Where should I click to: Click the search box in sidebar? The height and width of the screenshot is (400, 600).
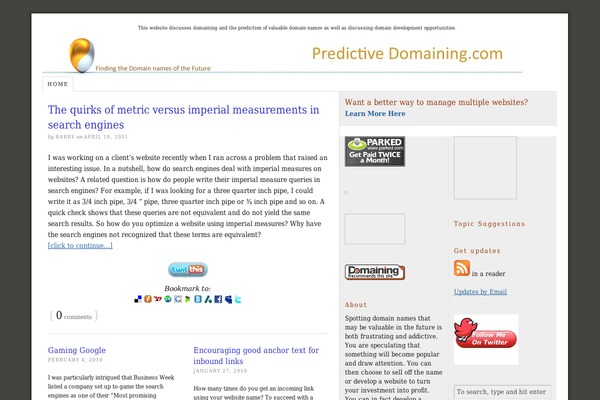(502, 392)
